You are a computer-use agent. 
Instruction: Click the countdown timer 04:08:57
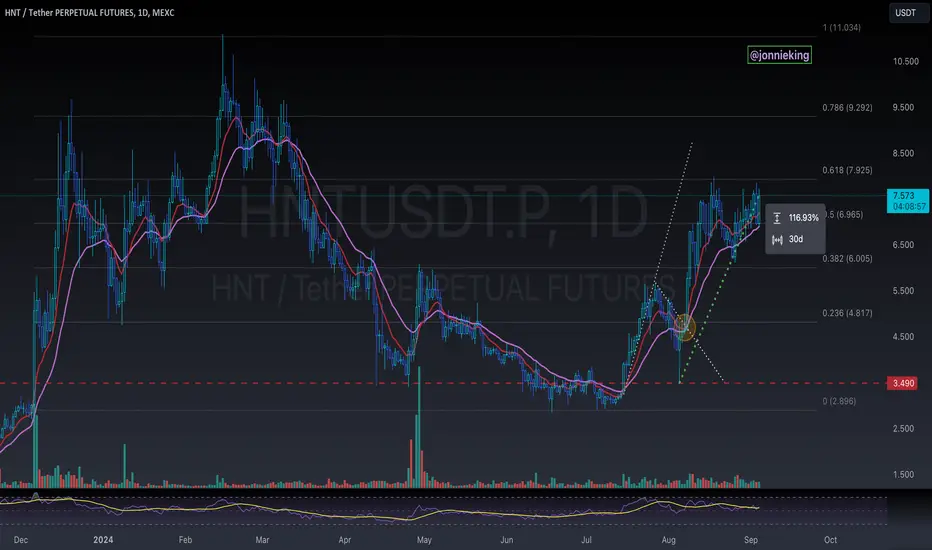[x=909, y=206]
